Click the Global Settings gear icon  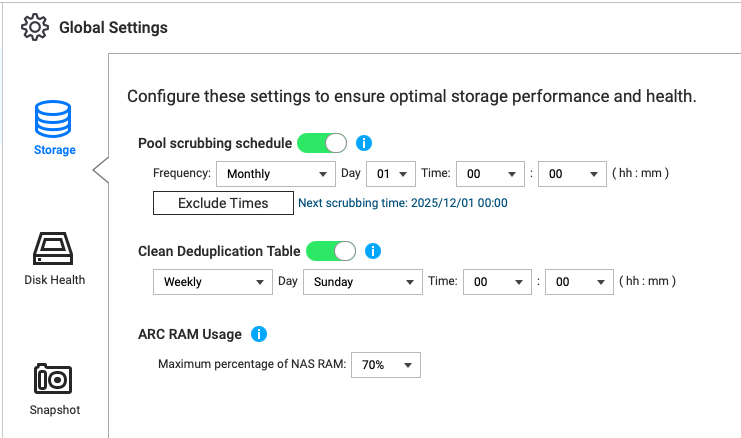[36, 28]
